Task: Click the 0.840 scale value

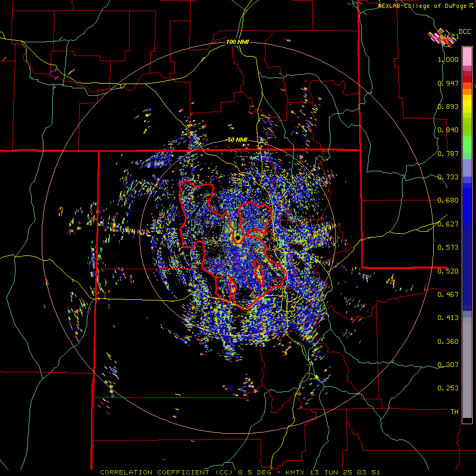Action: coord(448,130)
